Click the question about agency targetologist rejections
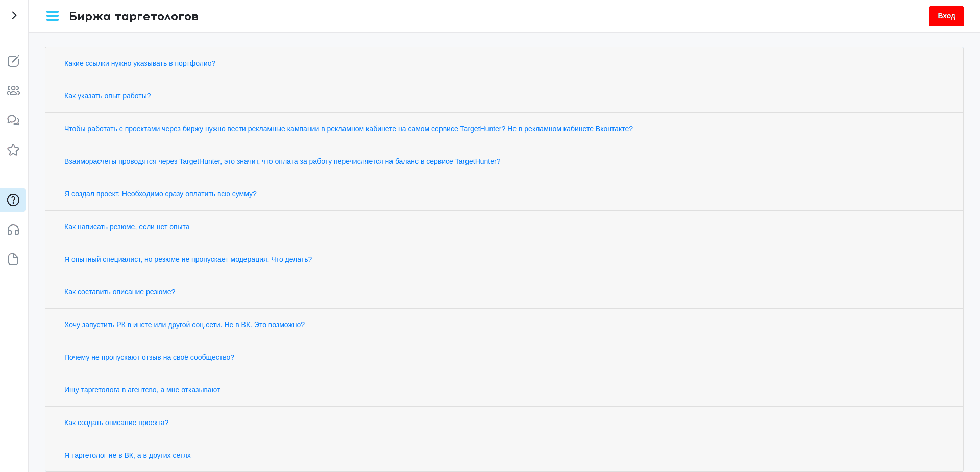 pyautogui.click(x=142, y=390)
